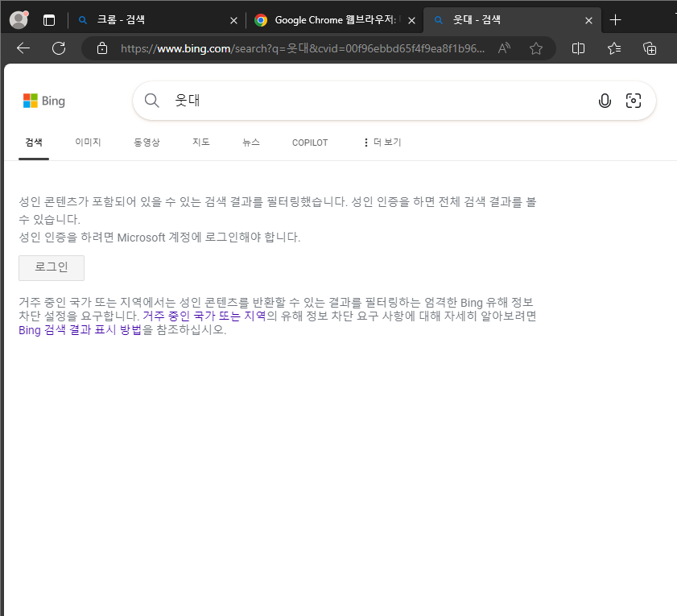Switch to the 뉴스 search tab
Image resolution: width=677 pixels, height=616 pixels.
(251, 143)
